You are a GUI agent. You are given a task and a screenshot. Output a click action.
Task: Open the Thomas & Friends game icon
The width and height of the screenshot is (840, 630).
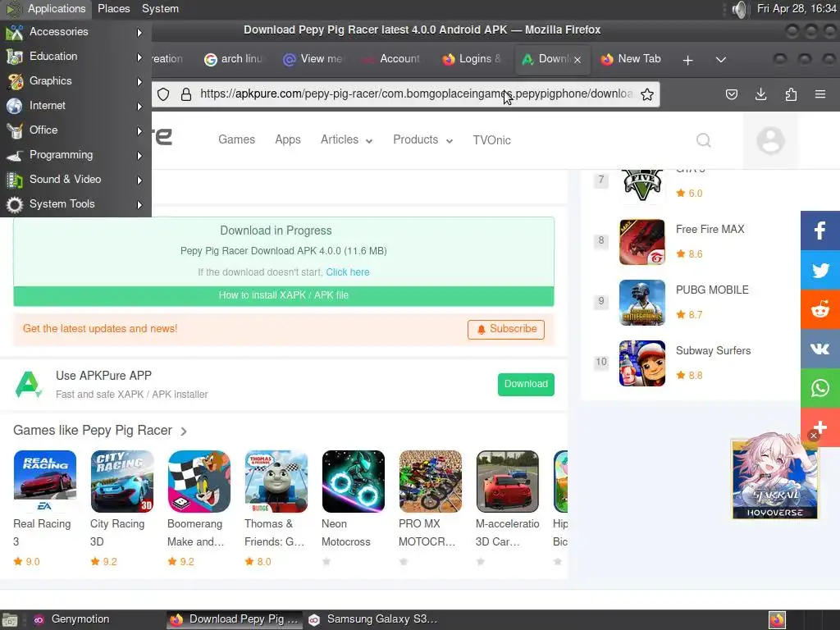tap(276, 482)
